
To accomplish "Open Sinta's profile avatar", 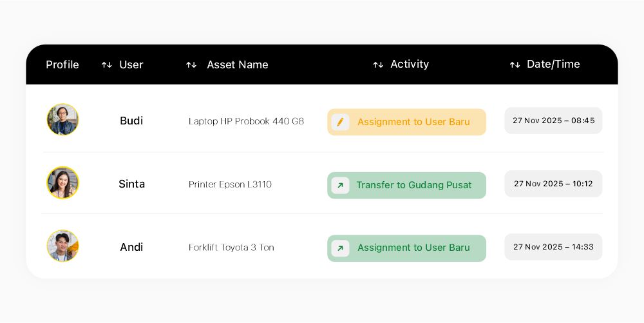I will [x=62, y=183].
